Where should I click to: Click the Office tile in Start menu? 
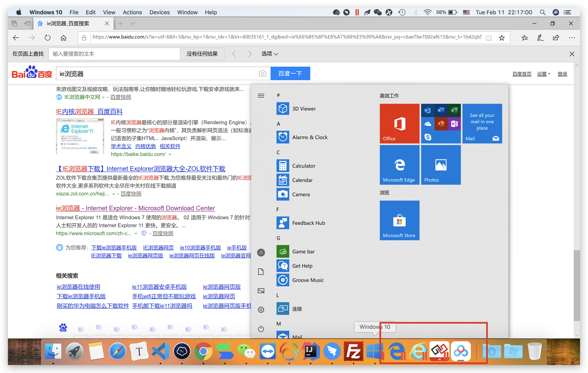click(x=399, y=123)
